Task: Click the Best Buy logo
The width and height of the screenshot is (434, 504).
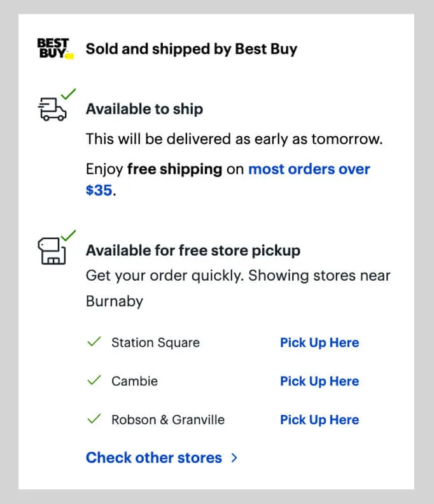Action: pyautogui.click(x=55, y=48)
